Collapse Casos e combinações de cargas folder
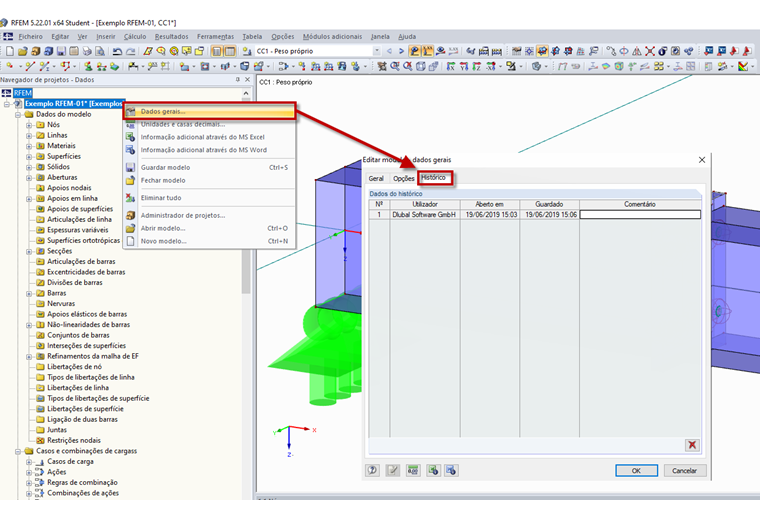 (18, 452)
